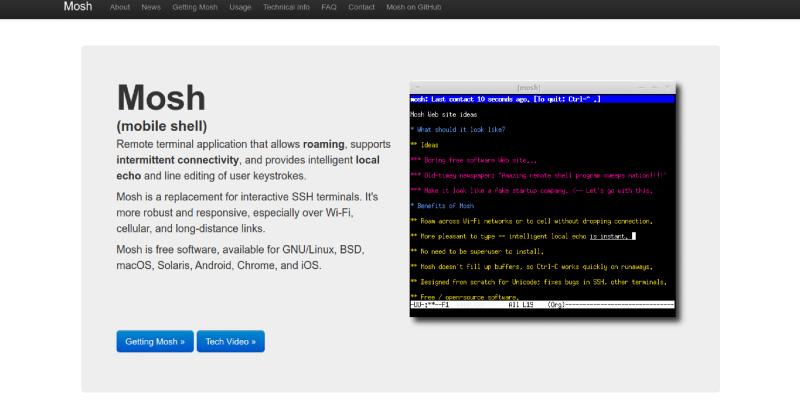The image size is (800, 400).
Task: Open the Usage nav item
Action: 240,7
